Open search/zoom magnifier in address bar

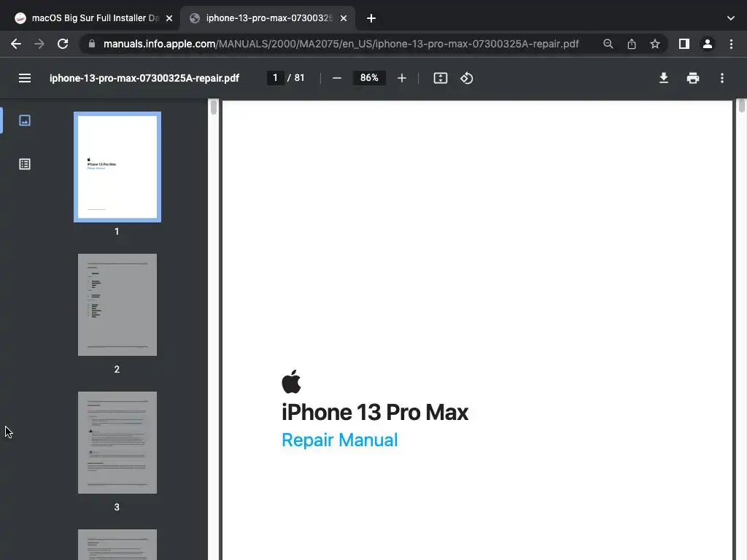(608, 44)
